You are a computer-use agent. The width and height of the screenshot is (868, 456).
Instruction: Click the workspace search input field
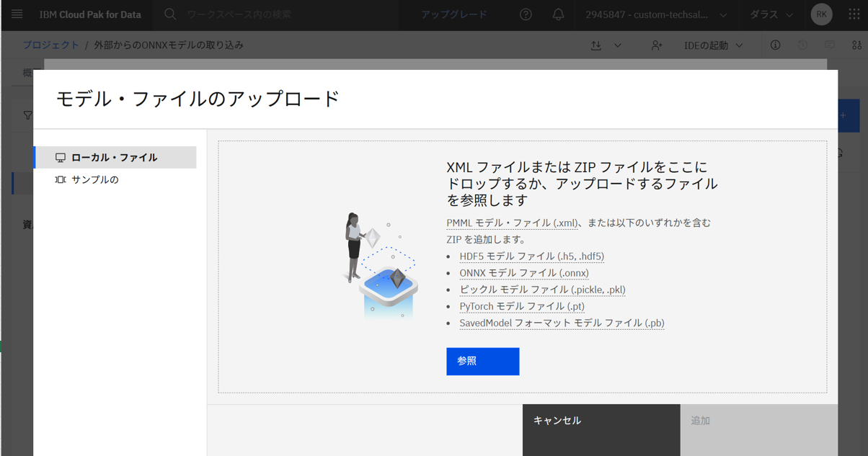(288, 14)
